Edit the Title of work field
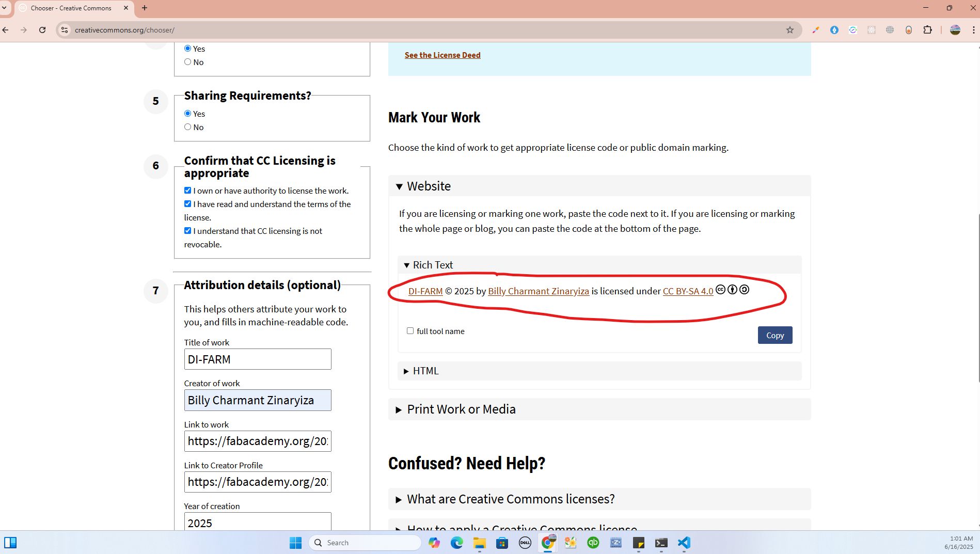 click(x=258, y=359)
